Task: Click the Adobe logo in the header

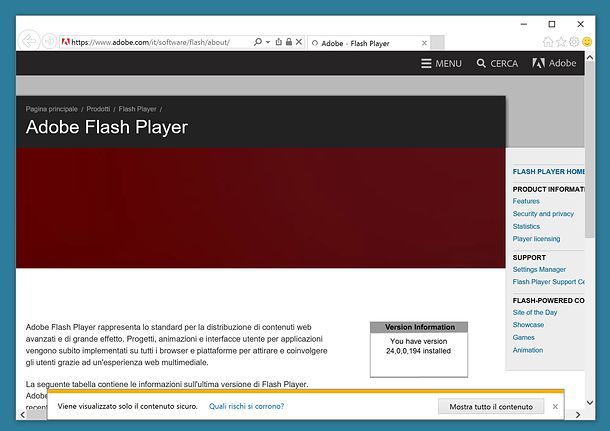Action: pos(554,63)
